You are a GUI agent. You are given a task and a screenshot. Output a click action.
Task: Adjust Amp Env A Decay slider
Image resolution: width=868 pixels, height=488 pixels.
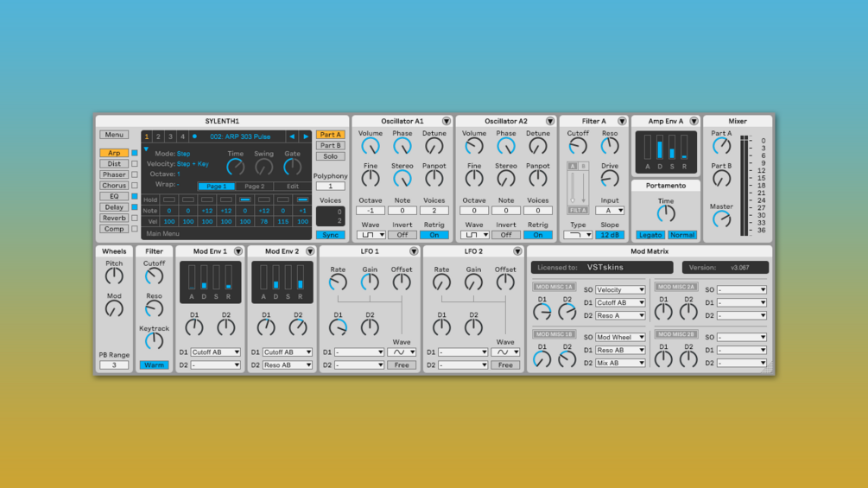pos(660,147)
